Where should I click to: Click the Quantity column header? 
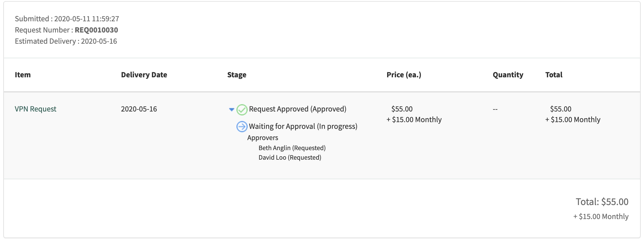click(x=508, y=75)
